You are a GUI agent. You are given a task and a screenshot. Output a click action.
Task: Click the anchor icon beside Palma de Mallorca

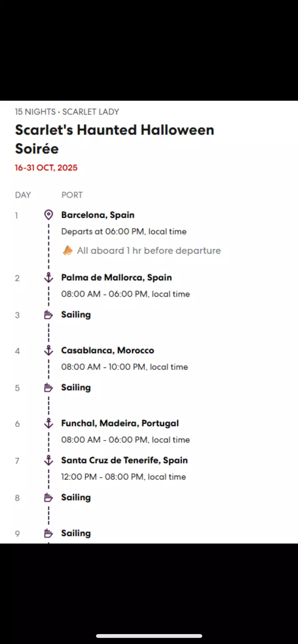(49, 277)
